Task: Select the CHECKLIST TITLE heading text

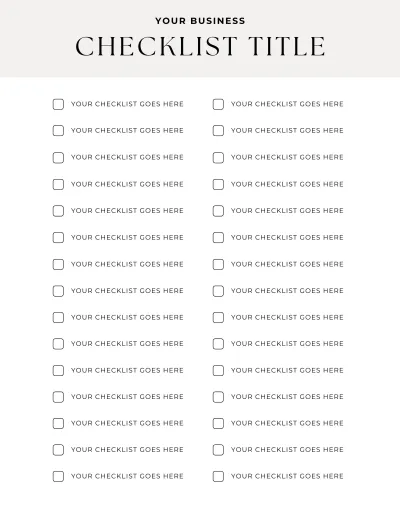Action: [x=200, y=46]
